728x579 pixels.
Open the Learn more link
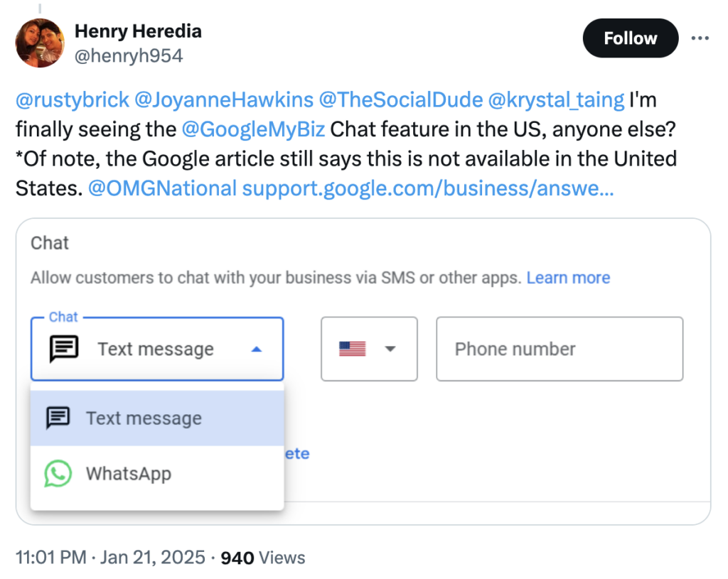click(568, 278)
